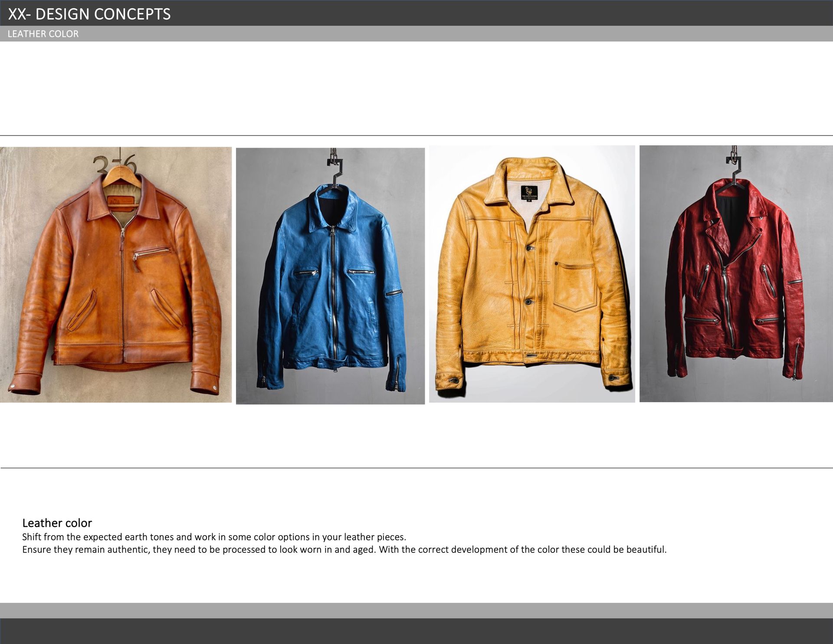Click the dark gray footer bar
The width and height of the screenshot is (833, 644).
coord(416,631)
